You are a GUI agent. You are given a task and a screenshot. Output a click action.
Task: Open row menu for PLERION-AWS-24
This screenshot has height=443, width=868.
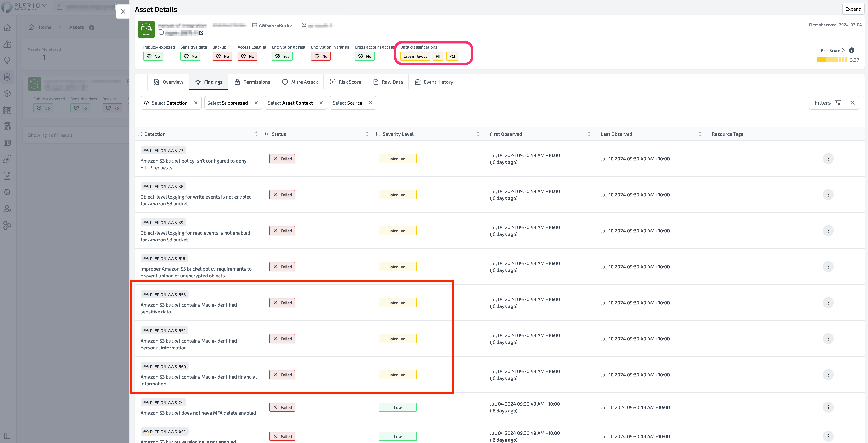coord(828,407)
